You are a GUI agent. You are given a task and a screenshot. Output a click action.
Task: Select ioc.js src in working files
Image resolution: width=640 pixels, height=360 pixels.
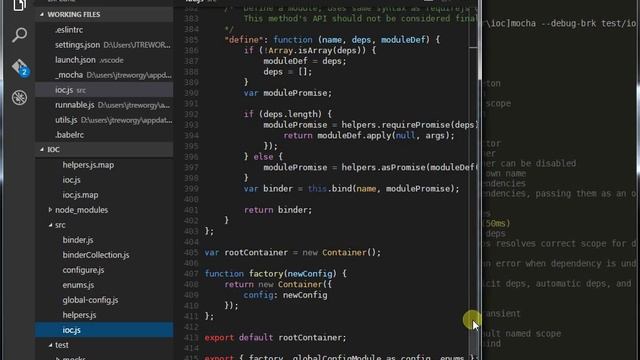[104, 90]
